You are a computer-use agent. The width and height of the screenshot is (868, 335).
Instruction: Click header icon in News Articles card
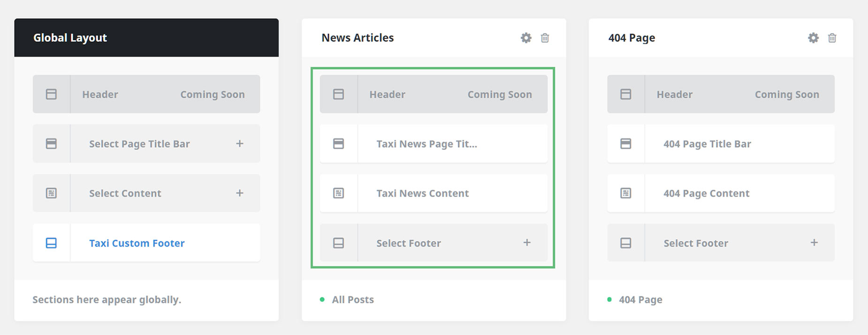coord(338,94)
